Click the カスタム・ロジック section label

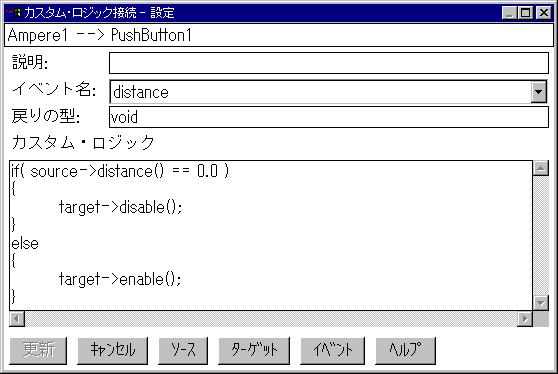pos(83,143)
